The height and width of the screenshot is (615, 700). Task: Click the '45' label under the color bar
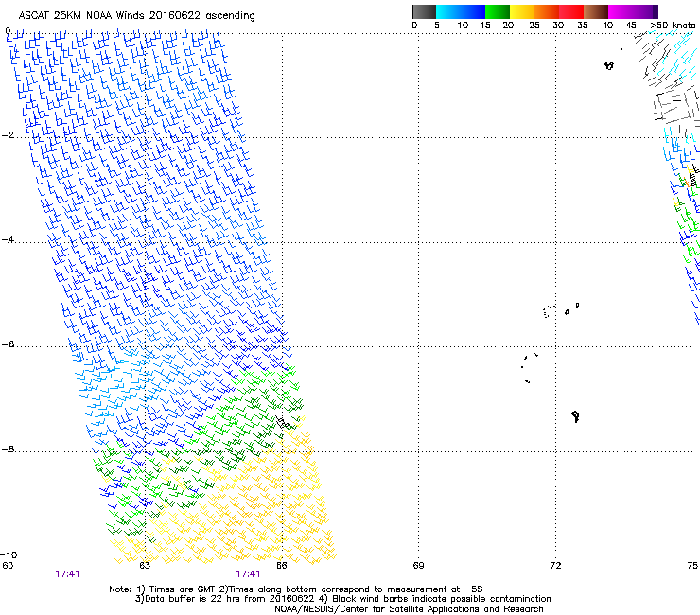click(631, 26)
